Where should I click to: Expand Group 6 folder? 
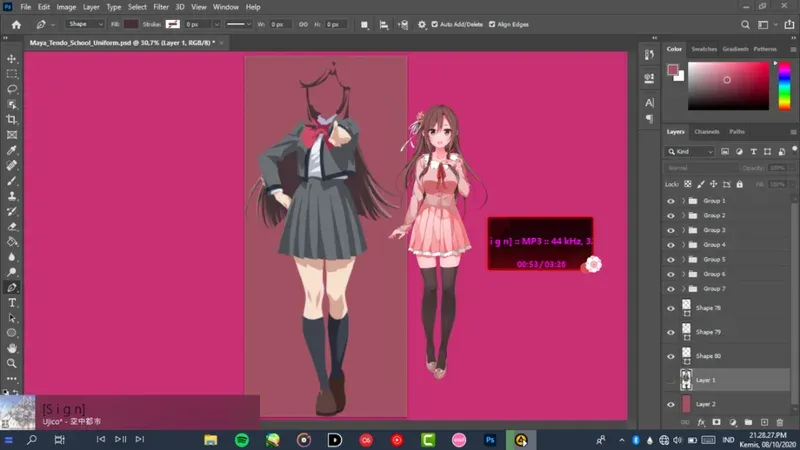pos(683,274)
